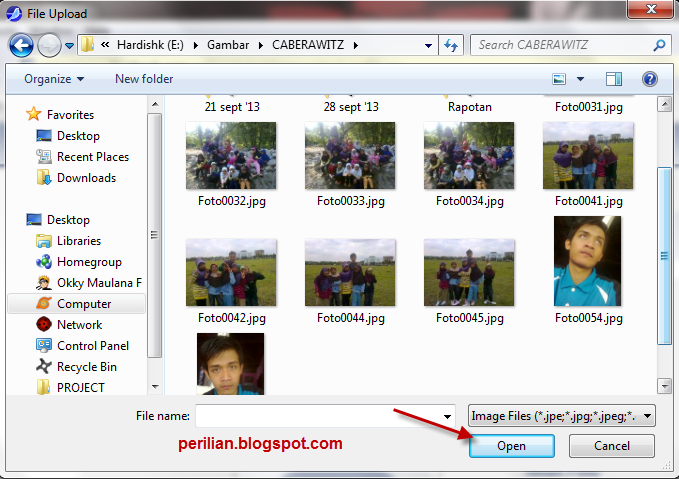
Task: Go back with the blue Back arrow
Action: (x=21, y=45)
